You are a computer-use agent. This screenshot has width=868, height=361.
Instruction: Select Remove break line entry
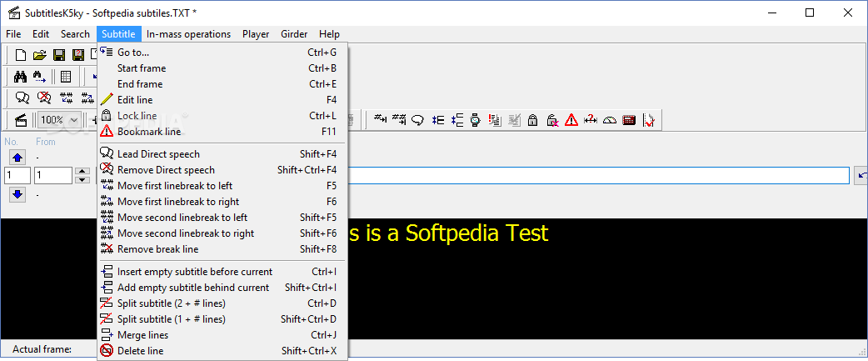(222, 249)
